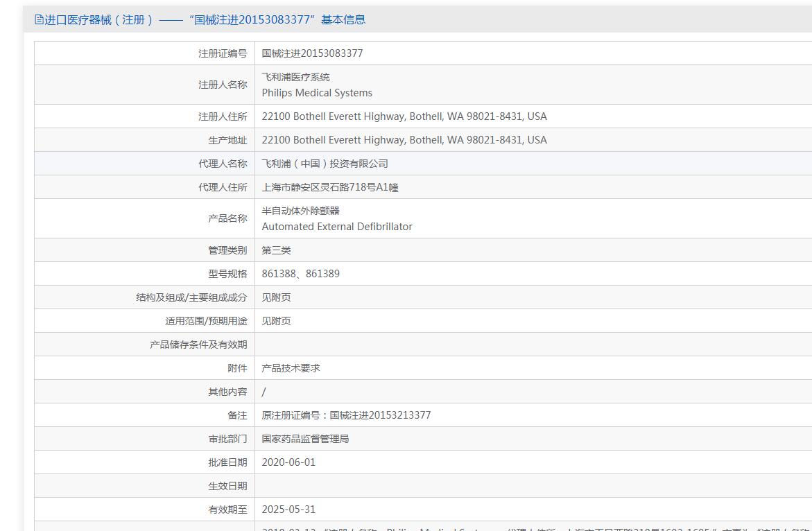Select product name 半自动体外除颤器
The image size is (812, 531).
coord(300,211)
